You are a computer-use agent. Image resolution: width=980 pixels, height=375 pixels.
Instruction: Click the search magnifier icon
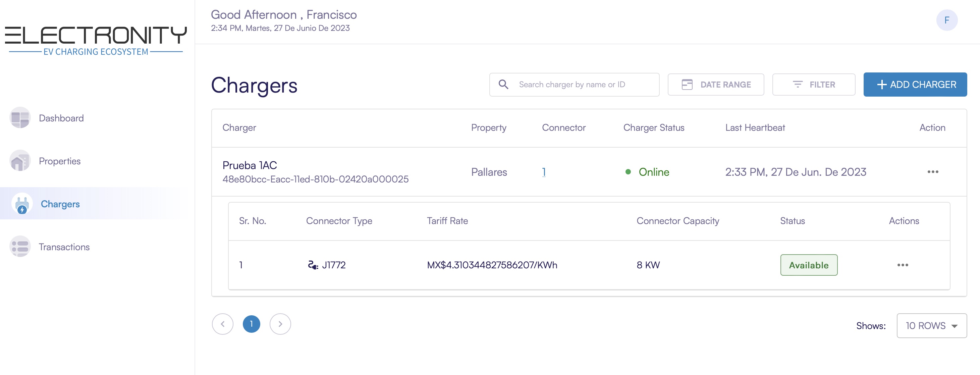503,85
